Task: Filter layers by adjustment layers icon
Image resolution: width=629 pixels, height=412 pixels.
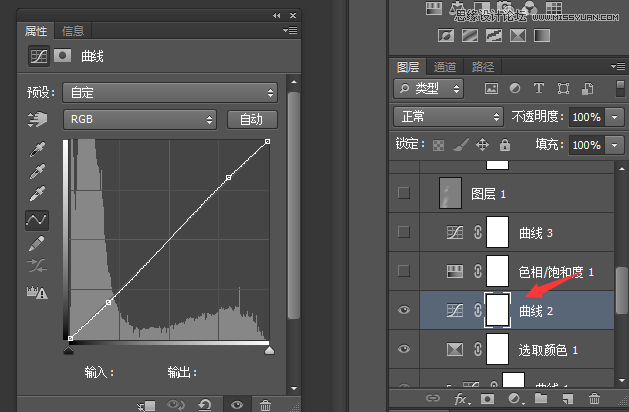Action: click(515, 88)
